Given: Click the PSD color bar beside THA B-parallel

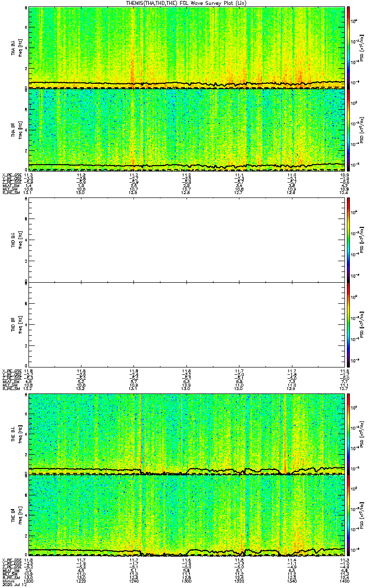Looking at the screenshot, I should [348, 129].
